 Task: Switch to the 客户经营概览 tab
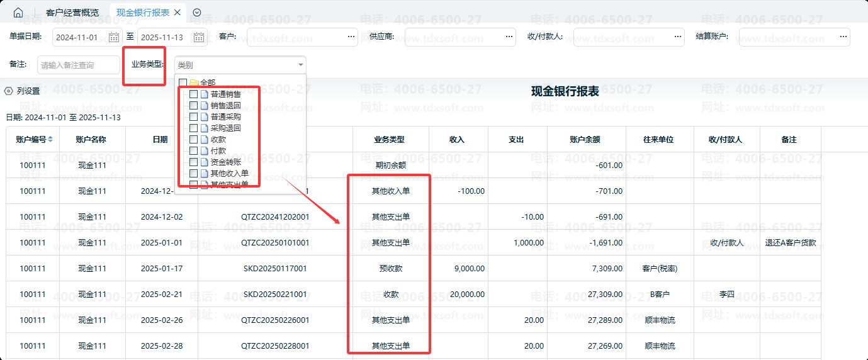[x=72, y=13]
